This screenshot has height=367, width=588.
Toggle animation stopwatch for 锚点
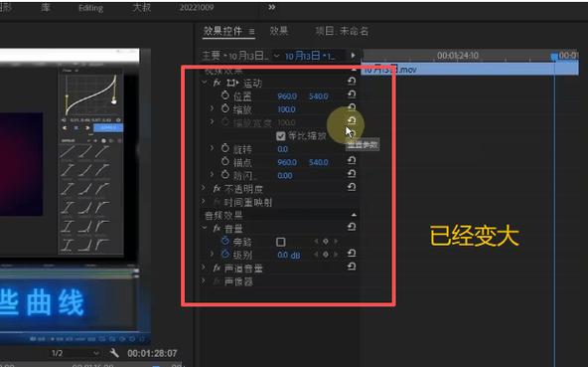[x=225, y=161]
